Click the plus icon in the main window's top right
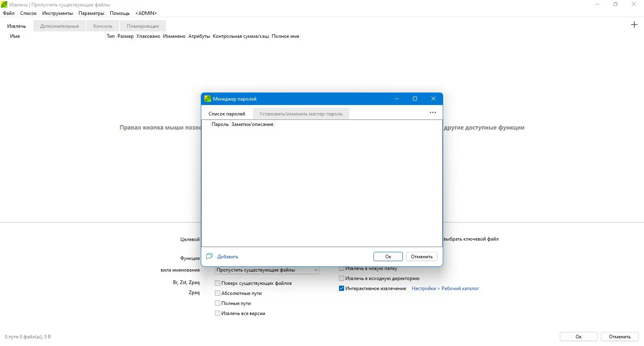The height and width of the screenshot is (346, 644). tap(634, 25)
